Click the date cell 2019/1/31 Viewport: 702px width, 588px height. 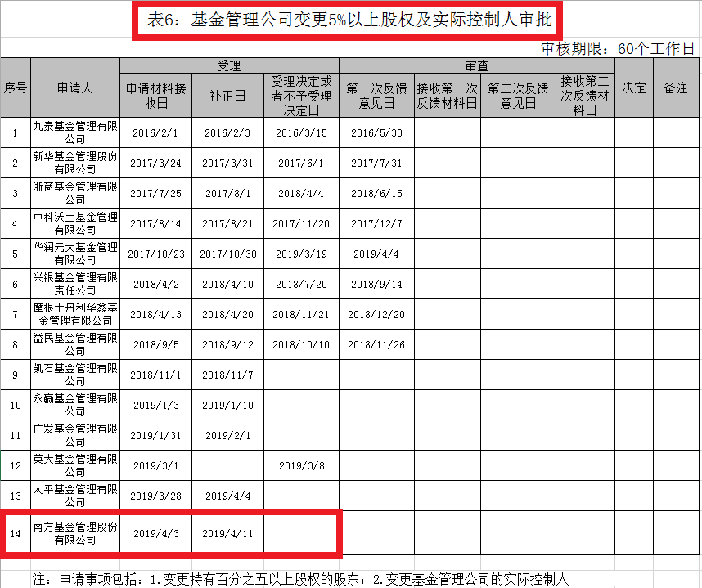pos(155,435)
